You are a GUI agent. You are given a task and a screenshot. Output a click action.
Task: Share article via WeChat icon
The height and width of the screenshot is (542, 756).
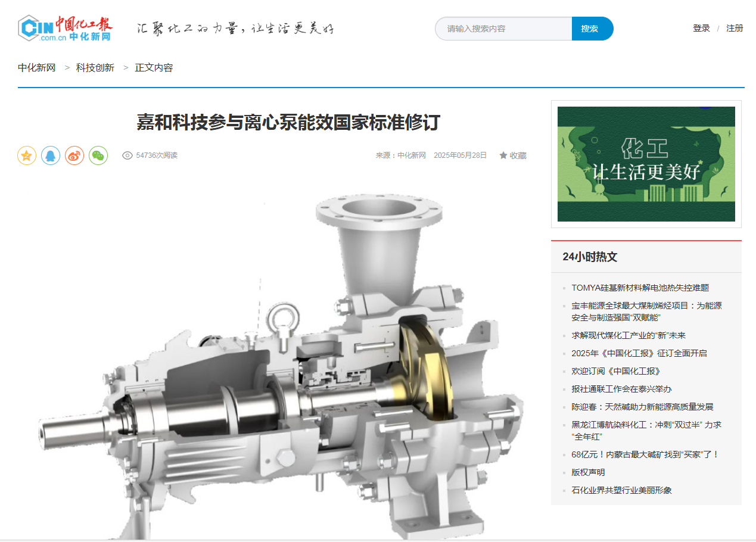click(98, 155)
